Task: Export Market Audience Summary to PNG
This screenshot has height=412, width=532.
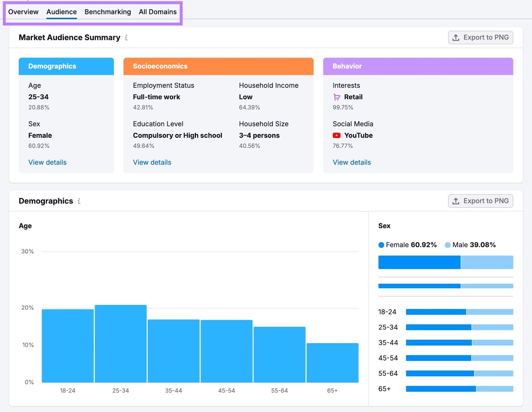Action: tap(480, 38)
